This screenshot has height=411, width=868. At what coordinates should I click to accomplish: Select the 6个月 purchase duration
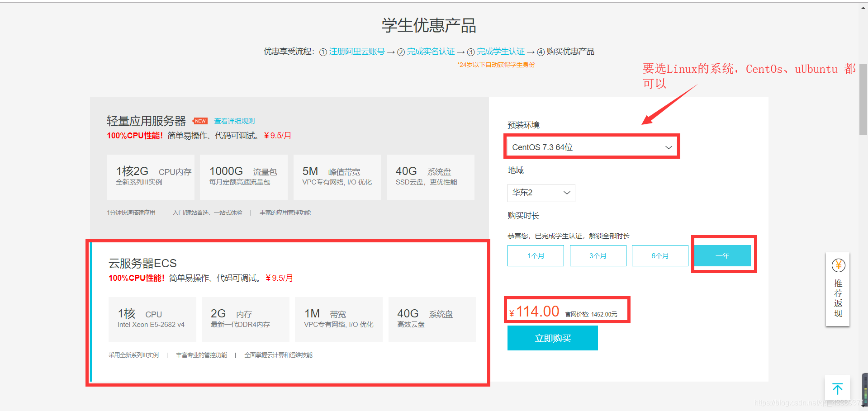click(x=660, y=255)
